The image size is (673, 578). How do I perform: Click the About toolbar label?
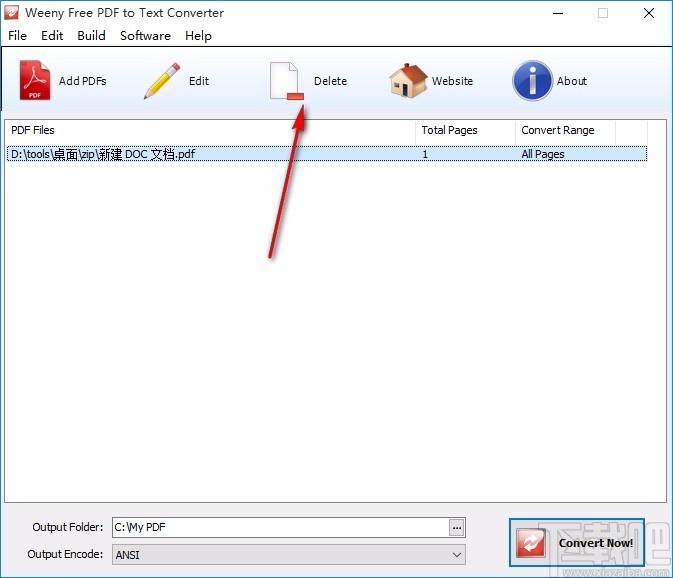(x=571, y=81)
